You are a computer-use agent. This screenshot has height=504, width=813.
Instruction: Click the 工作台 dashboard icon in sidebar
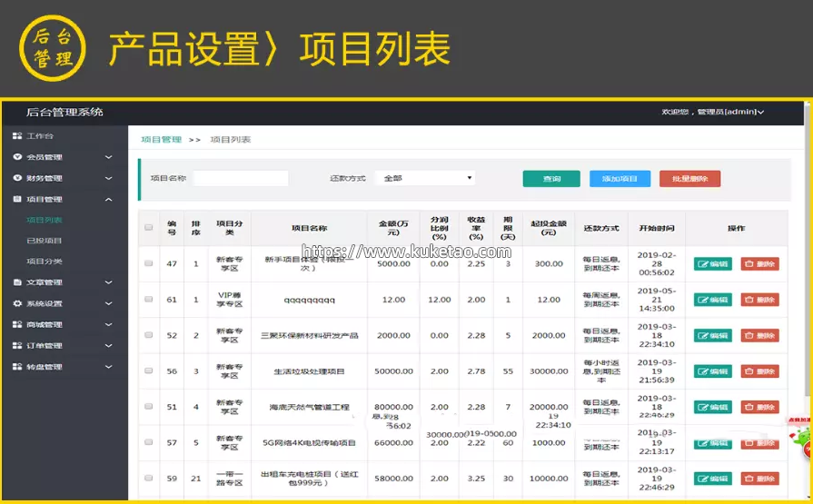(x=17, y=136)
